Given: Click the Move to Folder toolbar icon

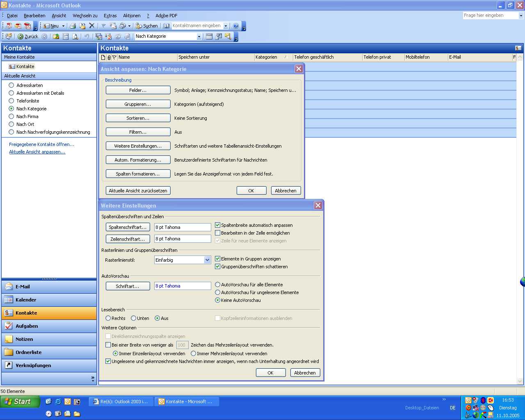Looking at the screenshot, I should click(x=82, y=26).
